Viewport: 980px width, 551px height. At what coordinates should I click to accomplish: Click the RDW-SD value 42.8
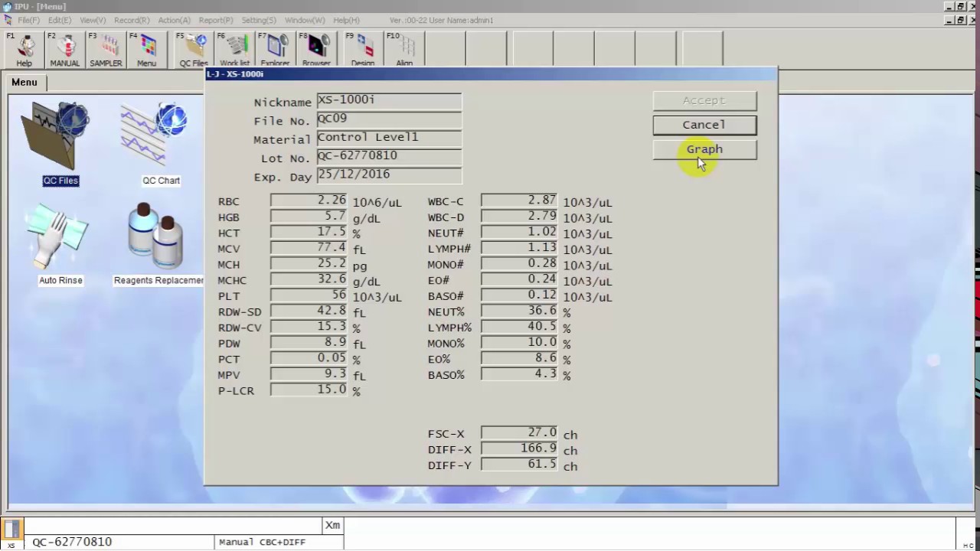(x=309, y=311)
